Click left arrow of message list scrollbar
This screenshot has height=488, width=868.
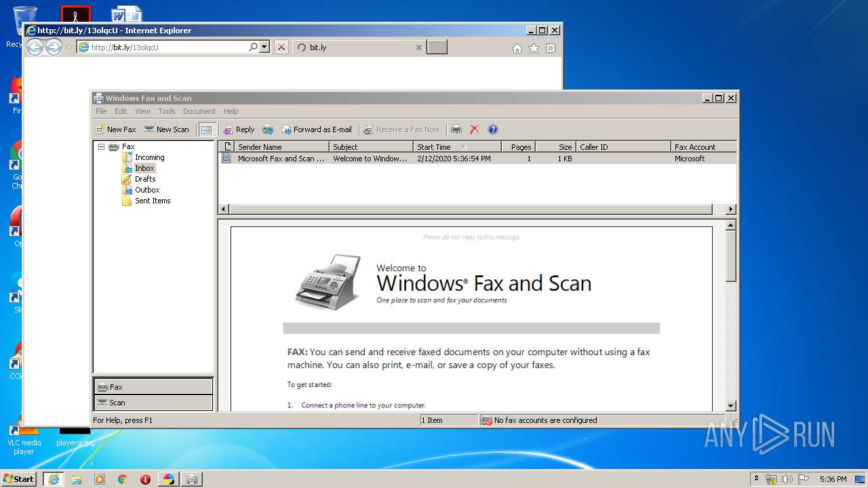point(224,209)
